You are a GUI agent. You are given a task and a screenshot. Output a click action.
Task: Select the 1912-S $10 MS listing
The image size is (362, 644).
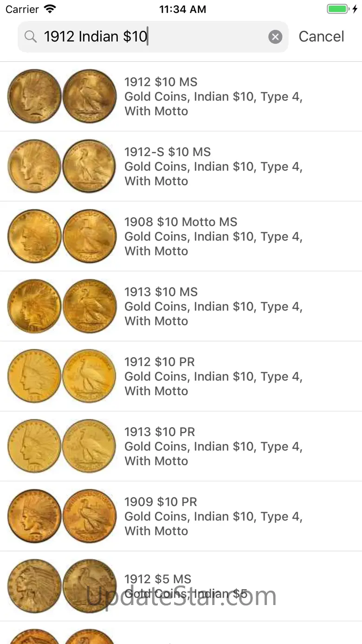coord(213,166)
